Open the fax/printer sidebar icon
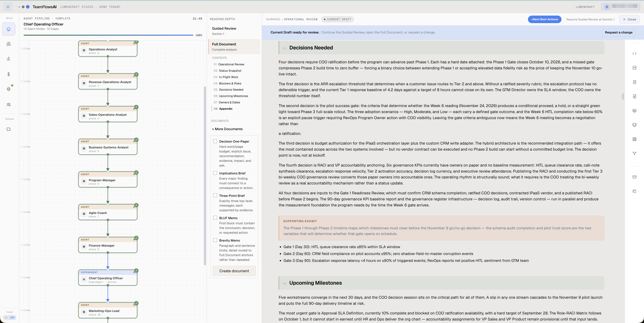Viewport: 644px width, 323px height. [x=9, y=44]
